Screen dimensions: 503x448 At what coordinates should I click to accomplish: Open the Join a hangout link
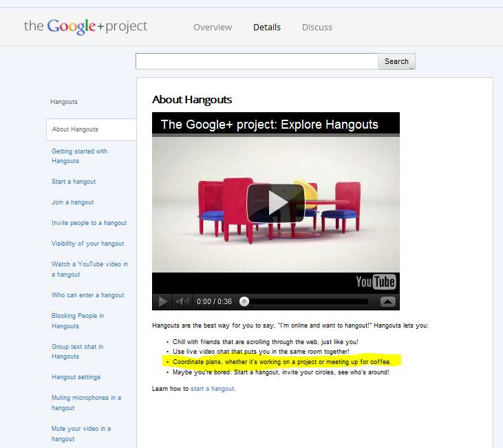pyautogui.click(x=72, y=202)
